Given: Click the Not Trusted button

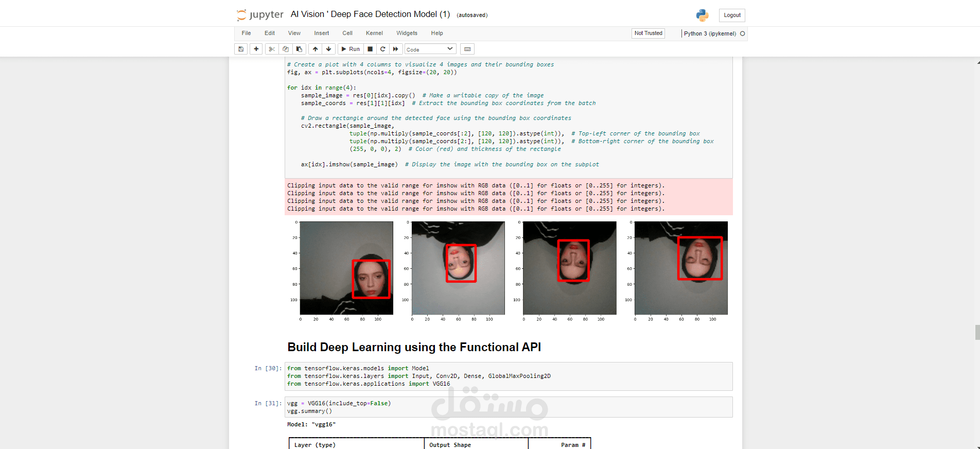Looking at the screenshot, I should (648, 33).
